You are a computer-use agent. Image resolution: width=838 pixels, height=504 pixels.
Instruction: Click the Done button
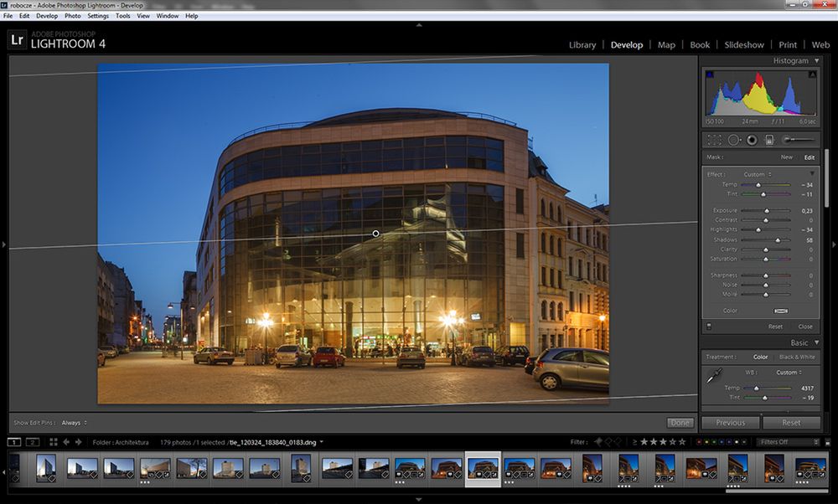pos(680,423)
